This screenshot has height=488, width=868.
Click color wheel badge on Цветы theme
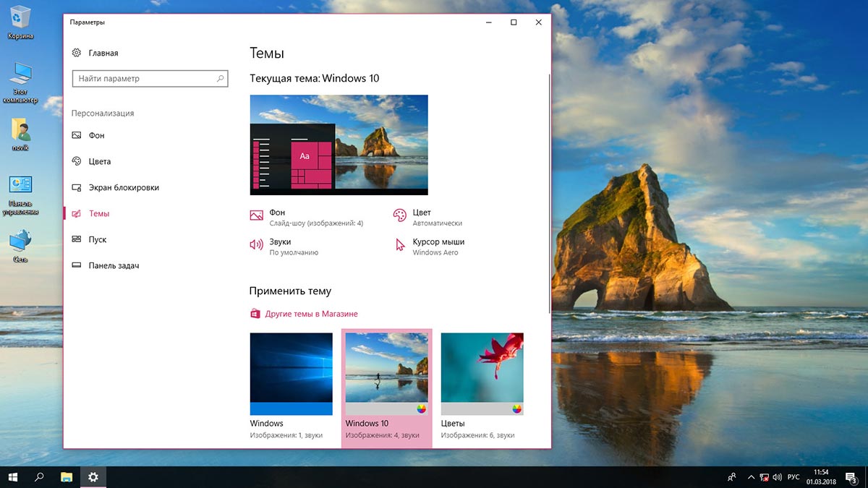517,408
